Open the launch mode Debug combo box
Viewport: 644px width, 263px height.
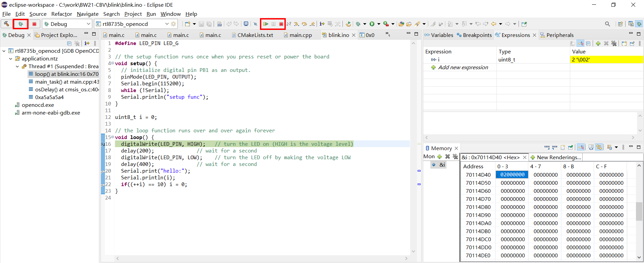67,24
